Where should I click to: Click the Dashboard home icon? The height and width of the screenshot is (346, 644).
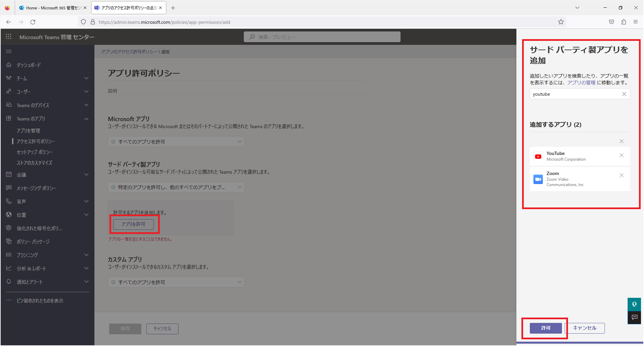pyautogui.click(x=9, y=65)
